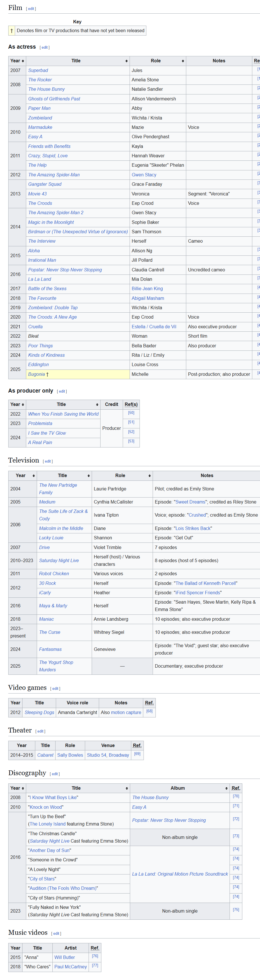
Task: Sort actress table by Title arrows
Action: [x=126, y=61]
